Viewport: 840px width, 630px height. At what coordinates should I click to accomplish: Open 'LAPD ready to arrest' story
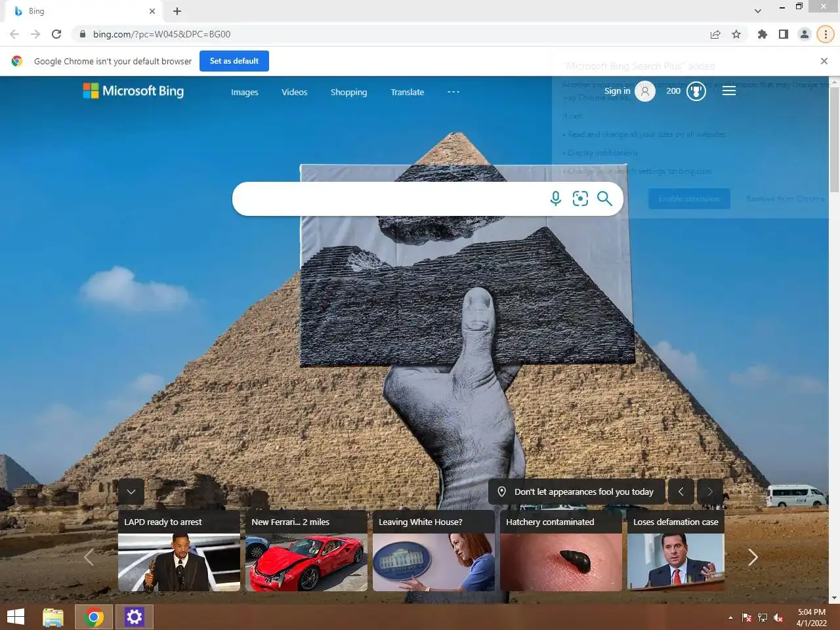click(x=179, y=551)
